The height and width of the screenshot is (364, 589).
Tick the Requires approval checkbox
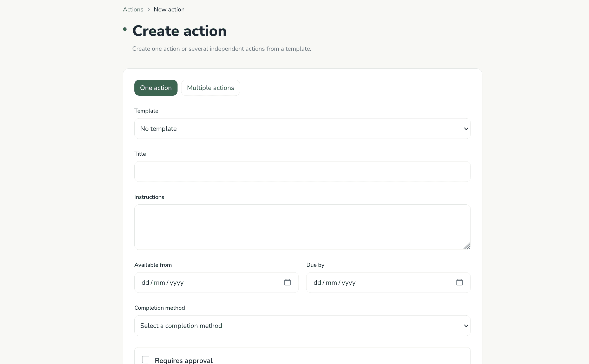click(146, 360)
